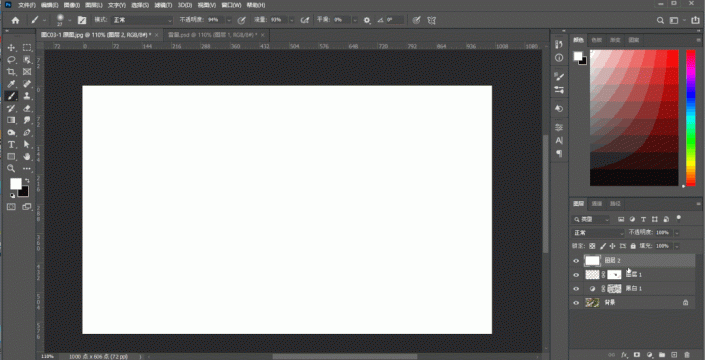
Task: Select the Object Selection tool
Action: [x=27, y=60]
